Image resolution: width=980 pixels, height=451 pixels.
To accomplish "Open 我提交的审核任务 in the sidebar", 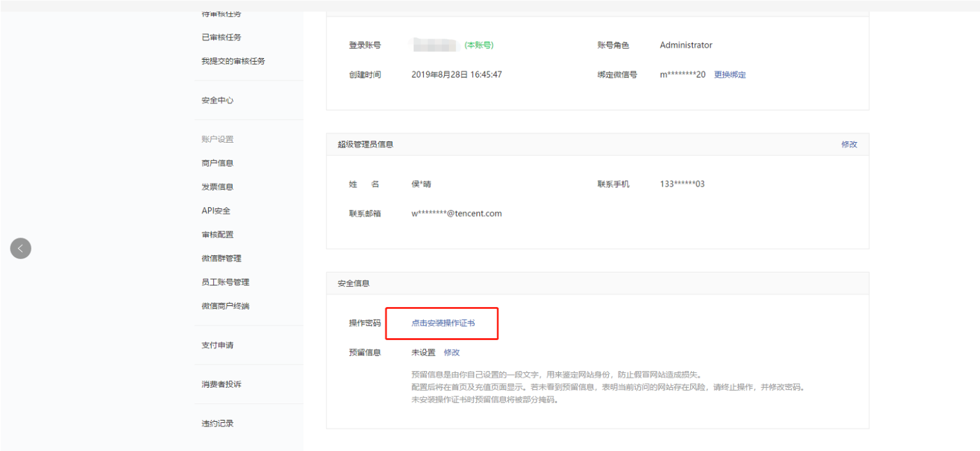I will coord(233,61).
